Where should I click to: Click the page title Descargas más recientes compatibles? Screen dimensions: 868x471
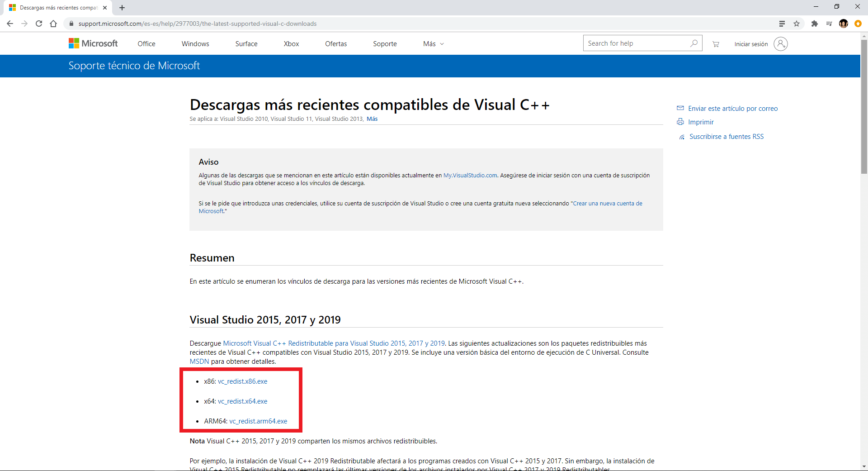[x=369, y=105]
